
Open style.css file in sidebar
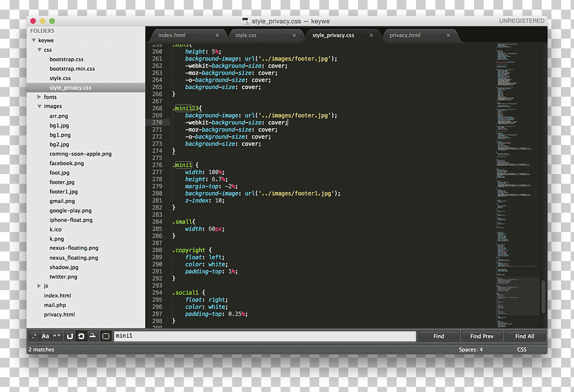[x=60, y=78]
